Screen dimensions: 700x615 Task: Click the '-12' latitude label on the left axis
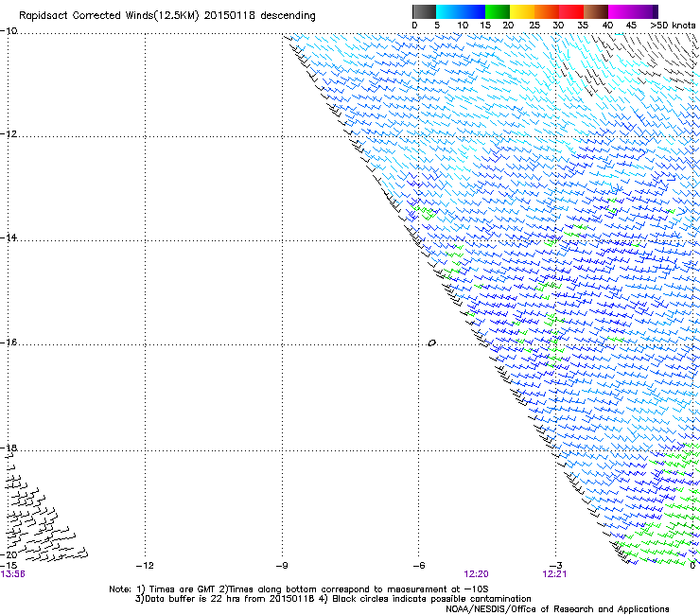pos(9,134)
